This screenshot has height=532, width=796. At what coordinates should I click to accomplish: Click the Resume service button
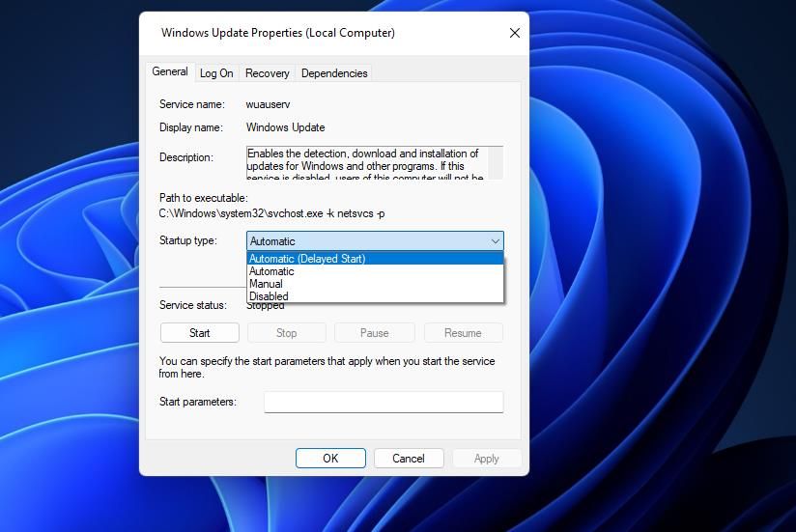click(463, 333)
